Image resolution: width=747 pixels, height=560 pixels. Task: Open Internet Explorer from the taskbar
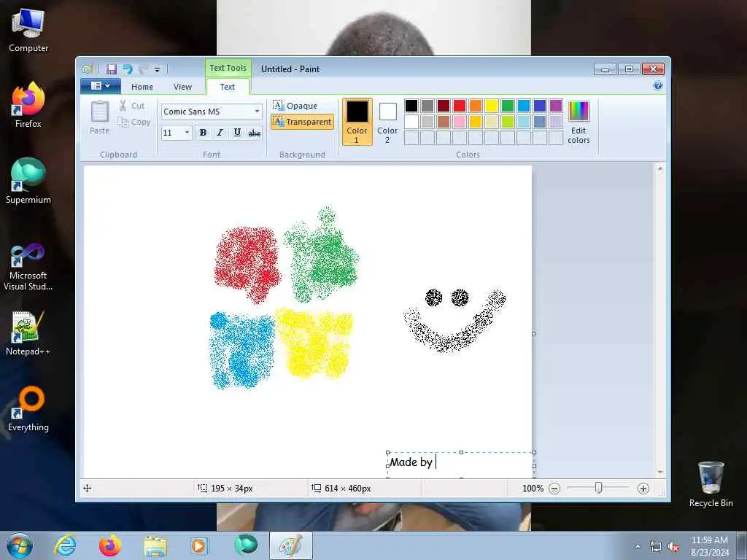[65, 545]
